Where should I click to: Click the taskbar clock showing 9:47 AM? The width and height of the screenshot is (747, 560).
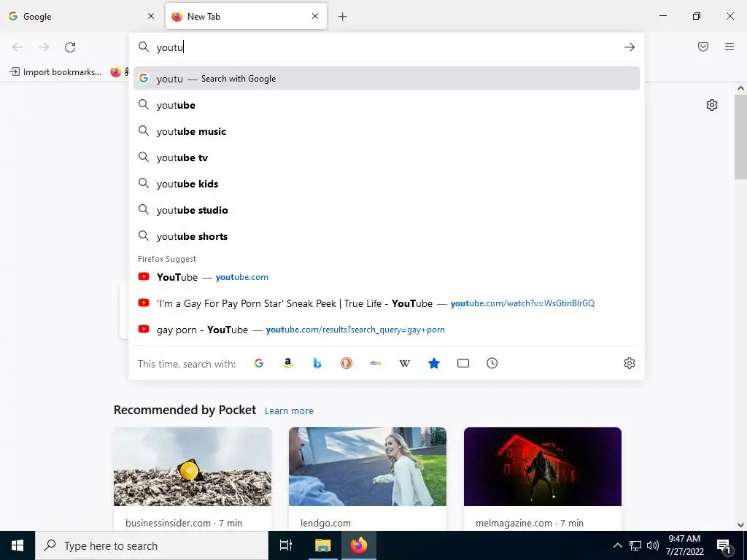click(684, 545)
